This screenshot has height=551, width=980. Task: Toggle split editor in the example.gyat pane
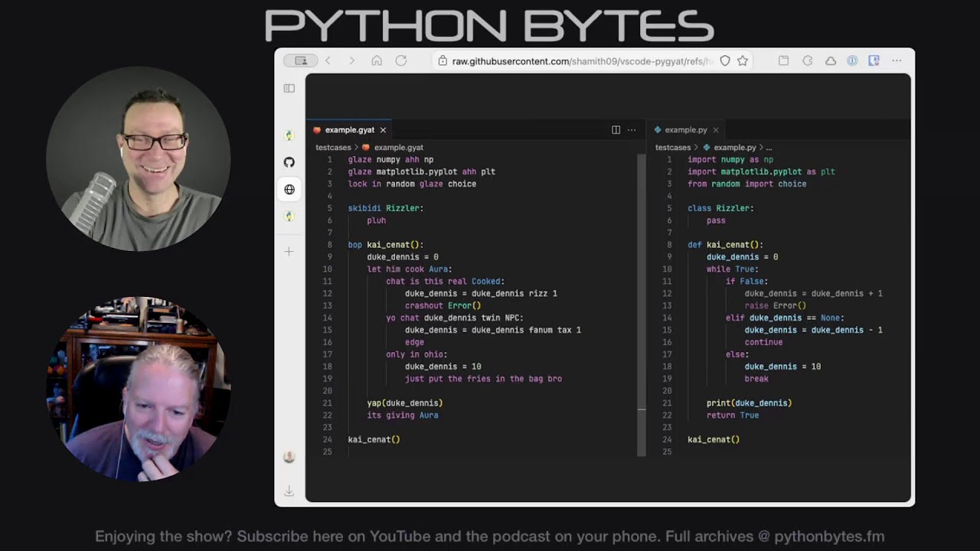coord(616,130)
